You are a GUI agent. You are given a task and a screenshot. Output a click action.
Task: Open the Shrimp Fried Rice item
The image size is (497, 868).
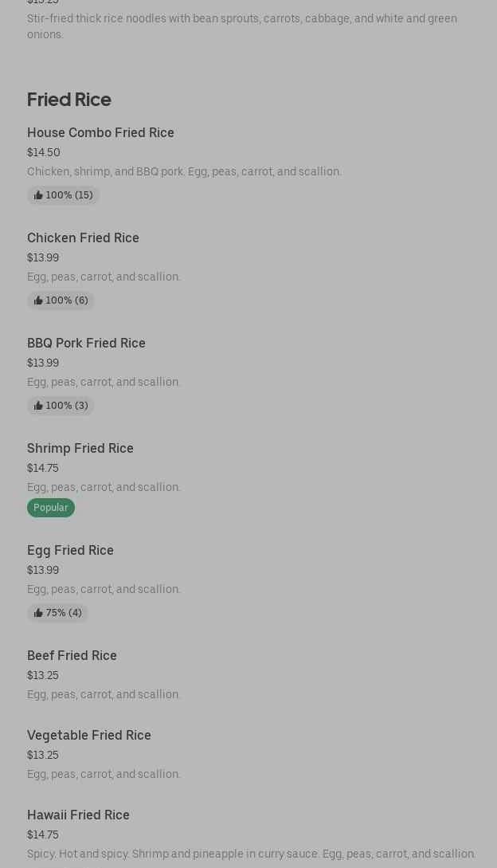pyautogui.click(x=80, y=448)
